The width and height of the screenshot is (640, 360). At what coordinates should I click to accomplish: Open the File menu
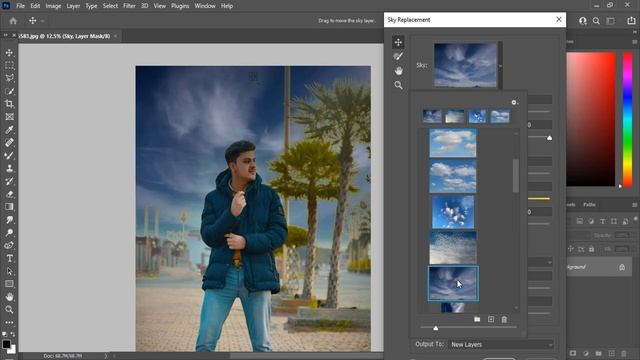click(20, 6)
